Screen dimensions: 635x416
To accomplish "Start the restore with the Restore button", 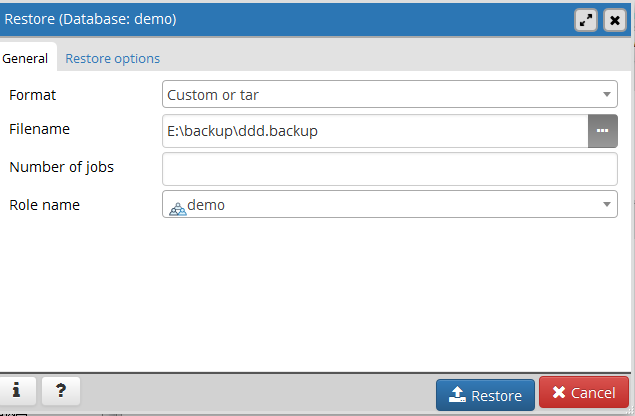I will 485,395.
